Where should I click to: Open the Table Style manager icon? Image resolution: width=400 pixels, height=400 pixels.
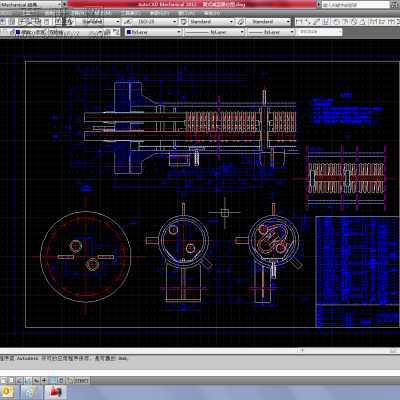tap(184, 22)
